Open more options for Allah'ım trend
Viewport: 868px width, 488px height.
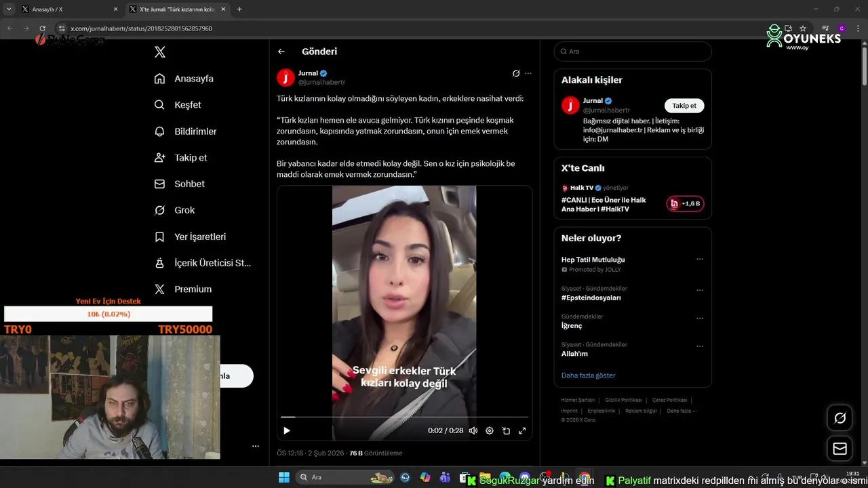700,346
